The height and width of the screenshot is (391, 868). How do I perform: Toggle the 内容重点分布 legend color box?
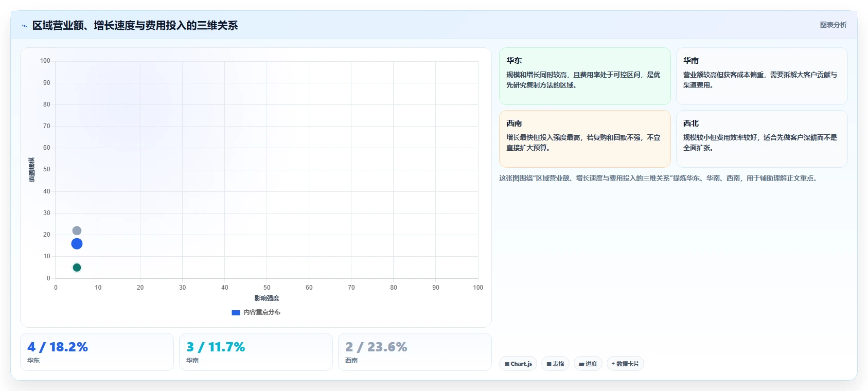point(236,312)
